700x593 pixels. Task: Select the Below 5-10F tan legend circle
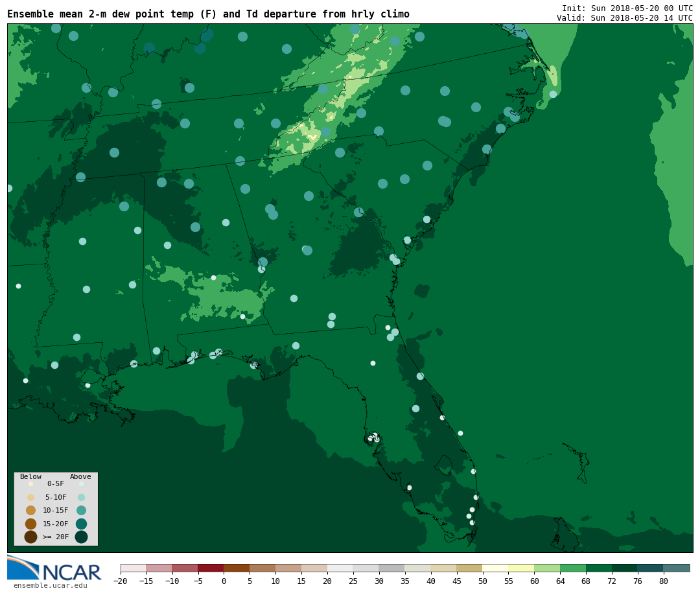31,497
